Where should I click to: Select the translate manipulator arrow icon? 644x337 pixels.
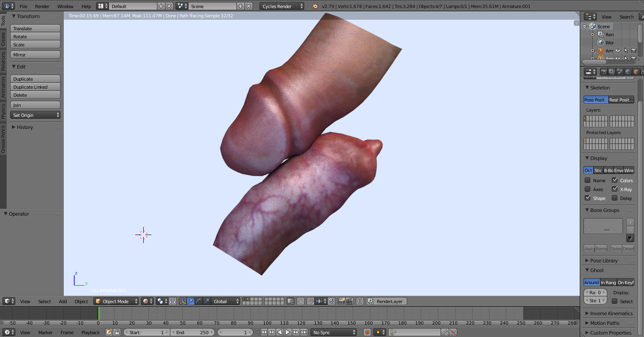(190, 301)
